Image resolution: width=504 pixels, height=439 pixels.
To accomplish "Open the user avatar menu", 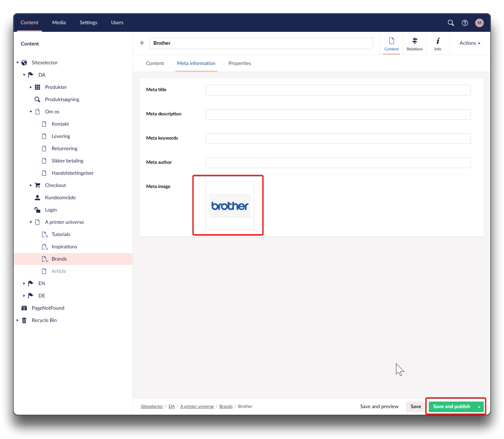I will click(x=479, y=23).
